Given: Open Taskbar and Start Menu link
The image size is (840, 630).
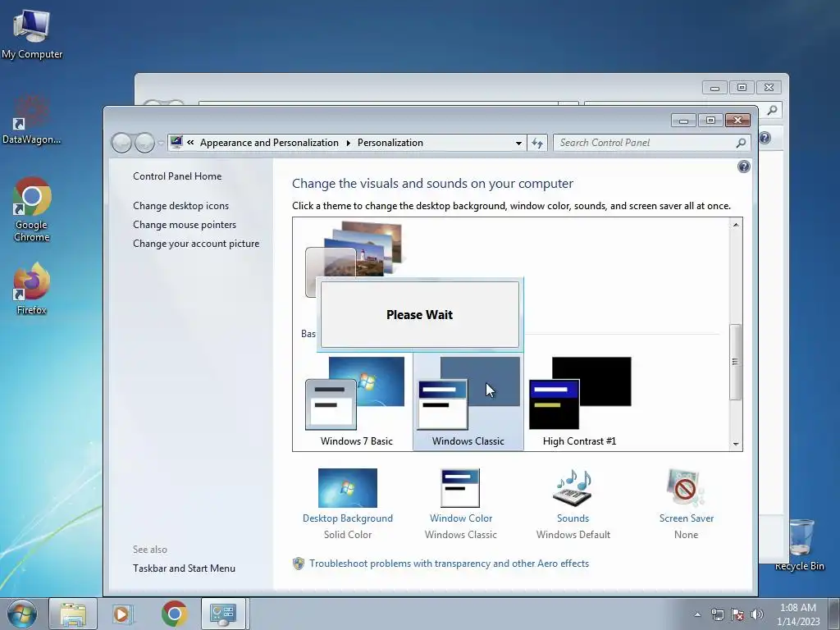Looking at the screenshot, I should [x=184, y=568].
